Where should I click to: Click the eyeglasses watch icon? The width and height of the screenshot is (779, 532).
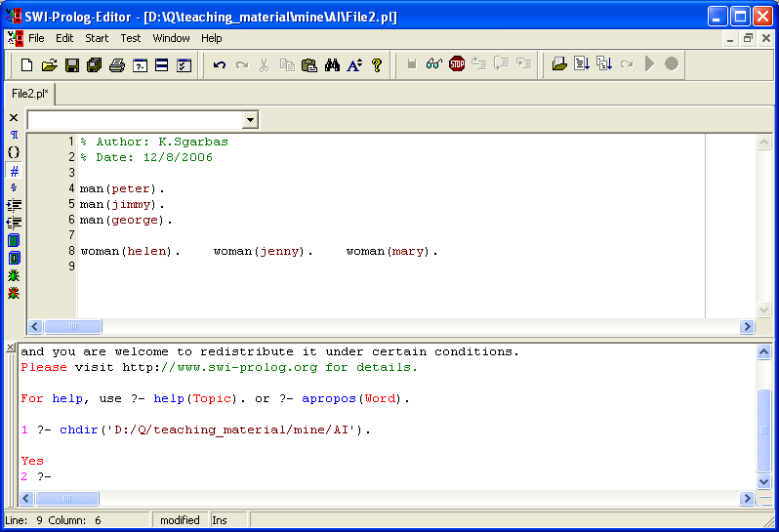[433, 63]
